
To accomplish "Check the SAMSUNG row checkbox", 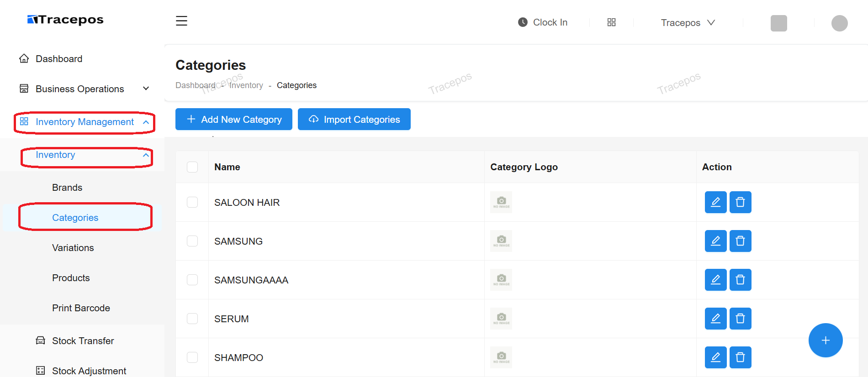I will tap(192, 241).
